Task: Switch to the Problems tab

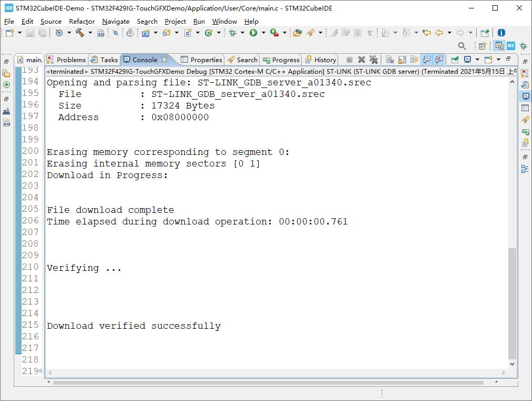Action: click(66, 60)
